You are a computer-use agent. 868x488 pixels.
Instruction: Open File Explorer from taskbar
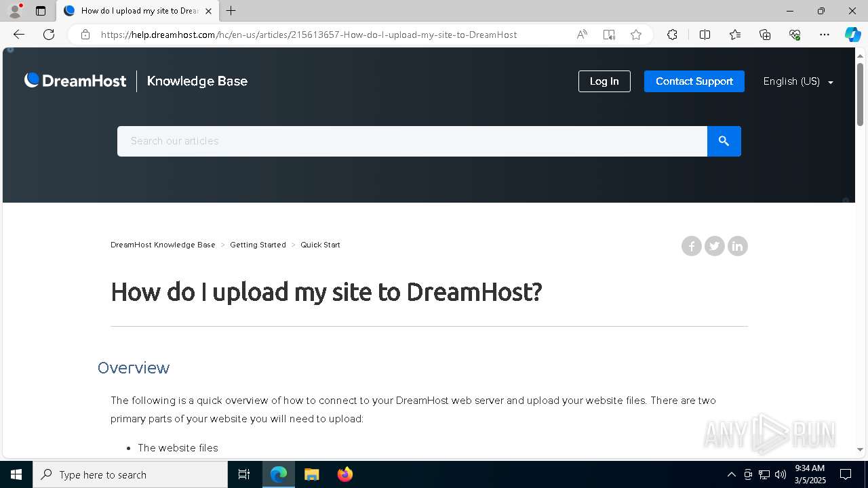coord(311,474)
